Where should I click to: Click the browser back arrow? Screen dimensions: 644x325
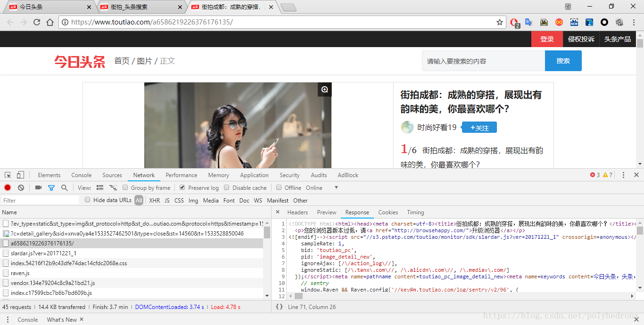point(10,22)
